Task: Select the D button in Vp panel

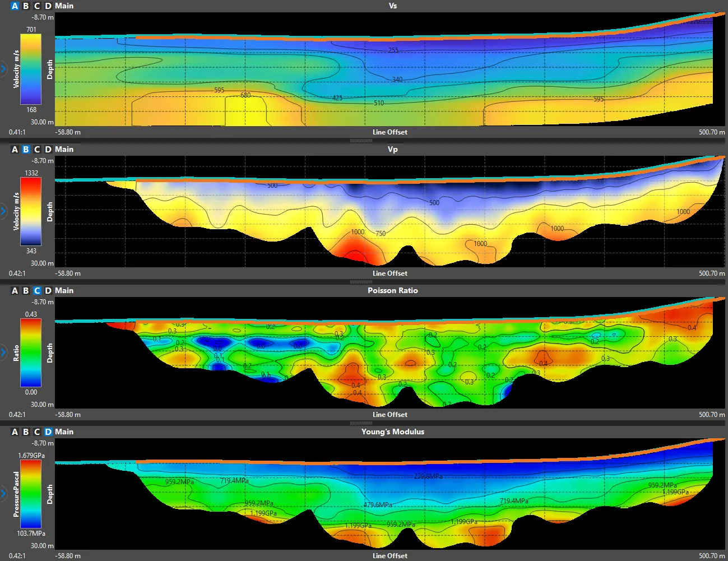Action: 48,149
